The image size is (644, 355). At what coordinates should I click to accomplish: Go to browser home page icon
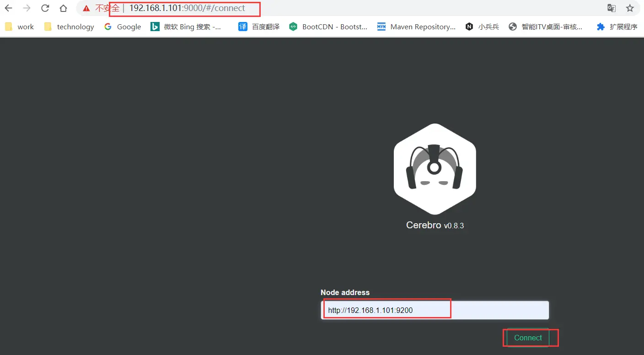pos(63,8)
